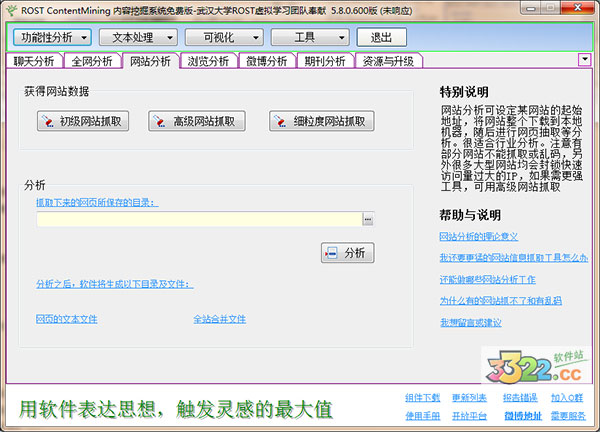600x432 pixels.
Task: Switch to the 全网分析 tab
Action: pyautogui.click(x=92, y=61)
